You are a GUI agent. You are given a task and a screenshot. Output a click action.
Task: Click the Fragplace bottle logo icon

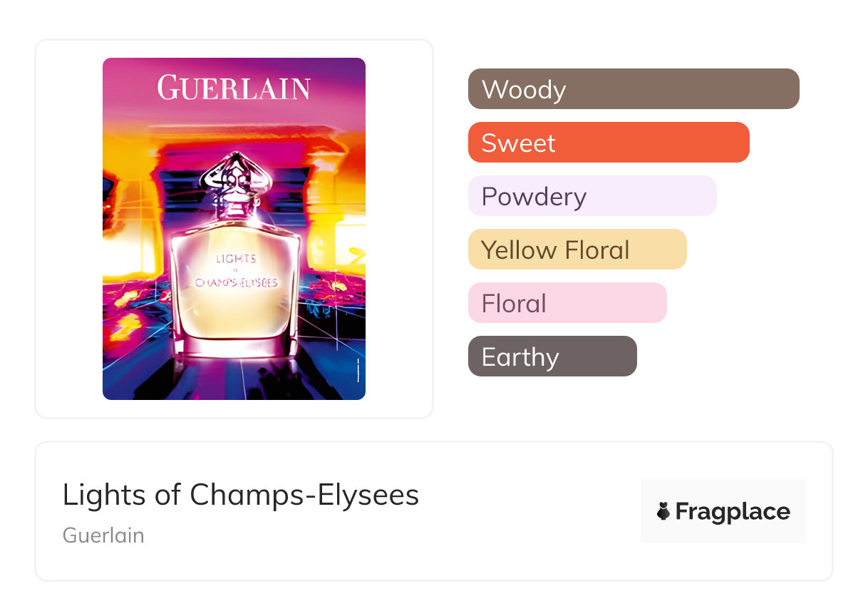(663, 511)
